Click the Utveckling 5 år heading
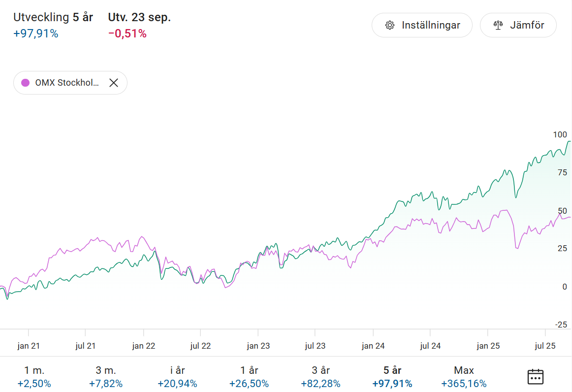Viewport: 572px width, 392px height. pyautogui.click(x=53, y=17)
